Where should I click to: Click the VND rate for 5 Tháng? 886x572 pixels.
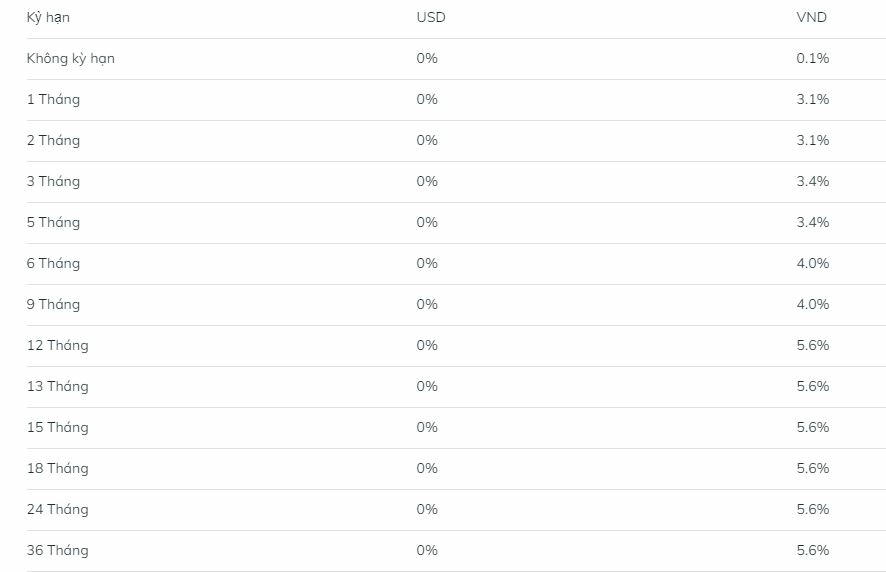click(x=812, y=223)
